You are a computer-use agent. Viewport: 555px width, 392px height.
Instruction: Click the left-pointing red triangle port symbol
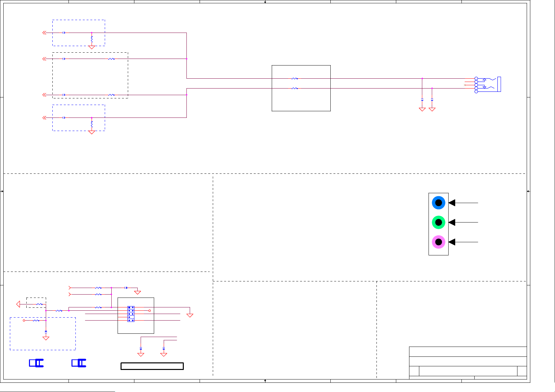click(x=18, y=304)
